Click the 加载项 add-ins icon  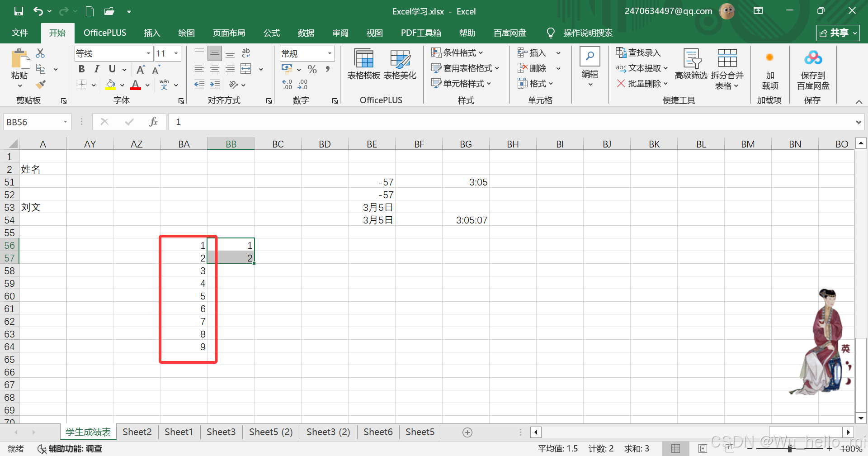pyautogui.click(x=770, y=69)
